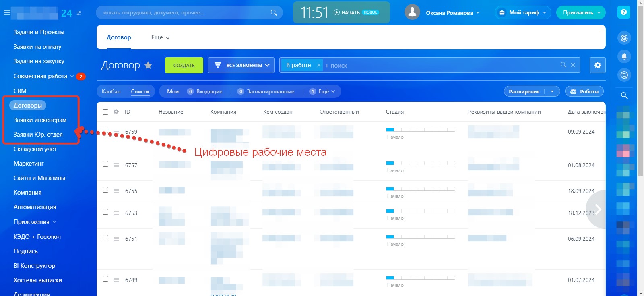Remove the 'В работе' filter tag
644x296 pixels.
coord(319,65)
